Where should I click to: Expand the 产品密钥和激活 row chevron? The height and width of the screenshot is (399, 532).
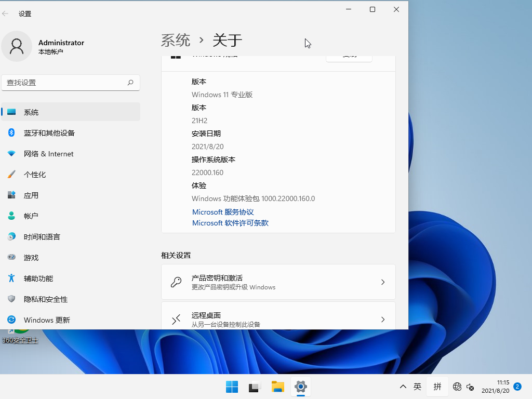(x=383, y=282)
